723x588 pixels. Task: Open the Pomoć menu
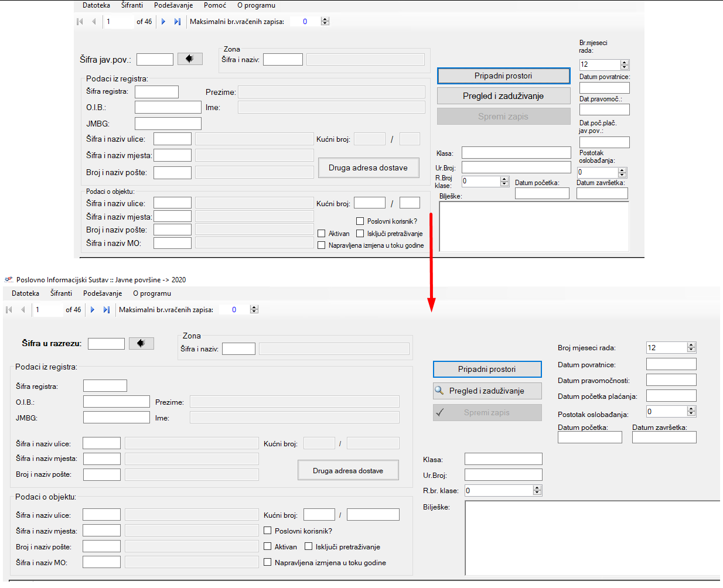(x=214, y=5)
